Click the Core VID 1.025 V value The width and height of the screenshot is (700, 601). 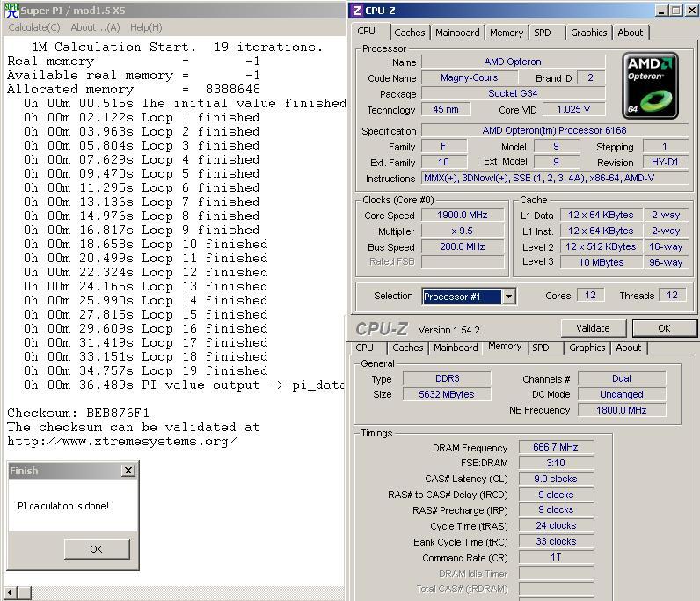tap(573, 109)
